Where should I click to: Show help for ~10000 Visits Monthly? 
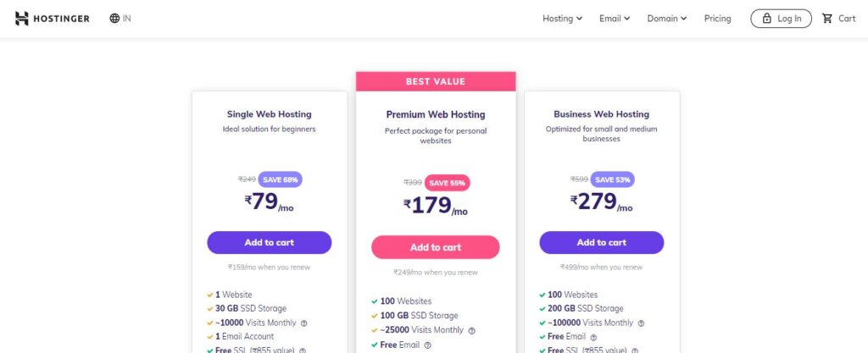pyautogui.click(x=304, y=323)
